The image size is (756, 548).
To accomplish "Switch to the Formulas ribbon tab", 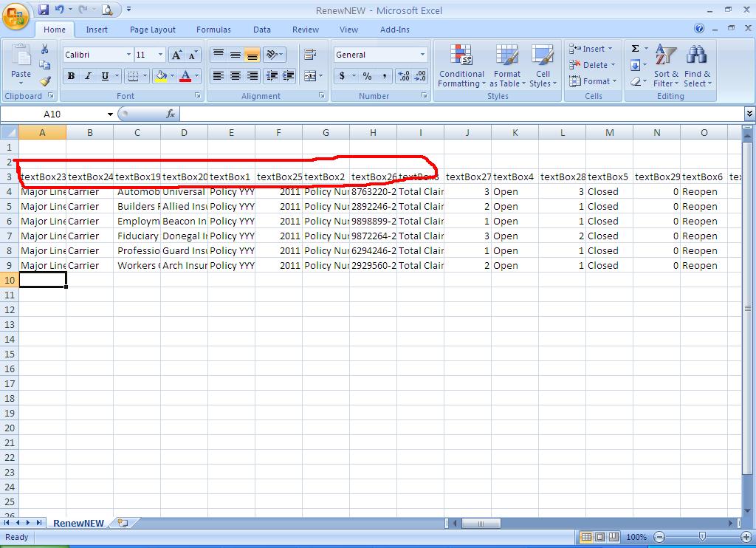I will 213,30.
